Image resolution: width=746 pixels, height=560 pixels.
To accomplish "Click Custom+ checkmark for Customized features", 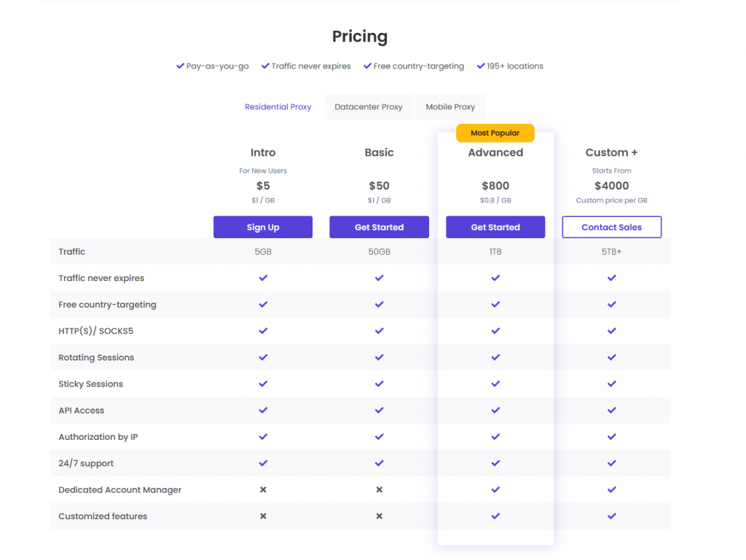I will [x=612, y=516].
